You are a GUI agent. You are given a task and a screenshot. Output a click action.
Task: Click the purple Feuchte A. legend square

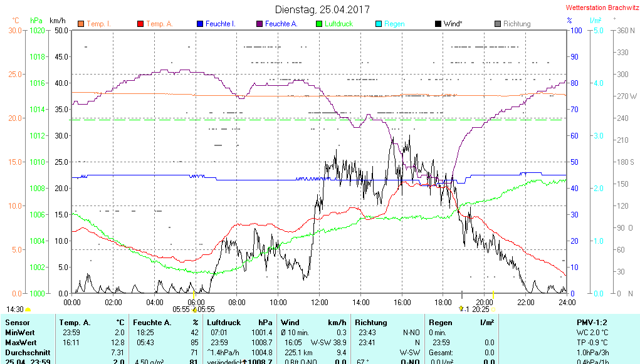pyautogui.click(x=260, y=24)
